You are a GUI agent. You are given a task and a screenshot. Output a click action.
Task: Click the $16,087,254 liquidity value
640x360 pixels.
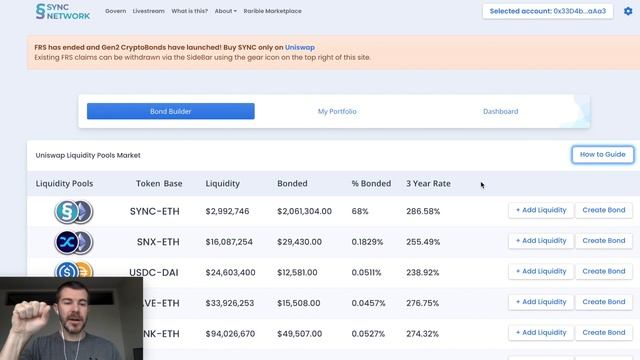point(229,242)
